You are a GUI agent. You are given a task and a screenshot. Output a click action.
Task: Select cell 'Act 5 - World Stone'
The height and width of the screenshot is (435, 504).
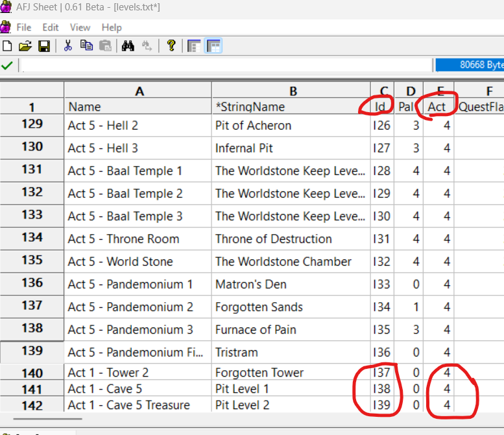[x=138, y=261]
